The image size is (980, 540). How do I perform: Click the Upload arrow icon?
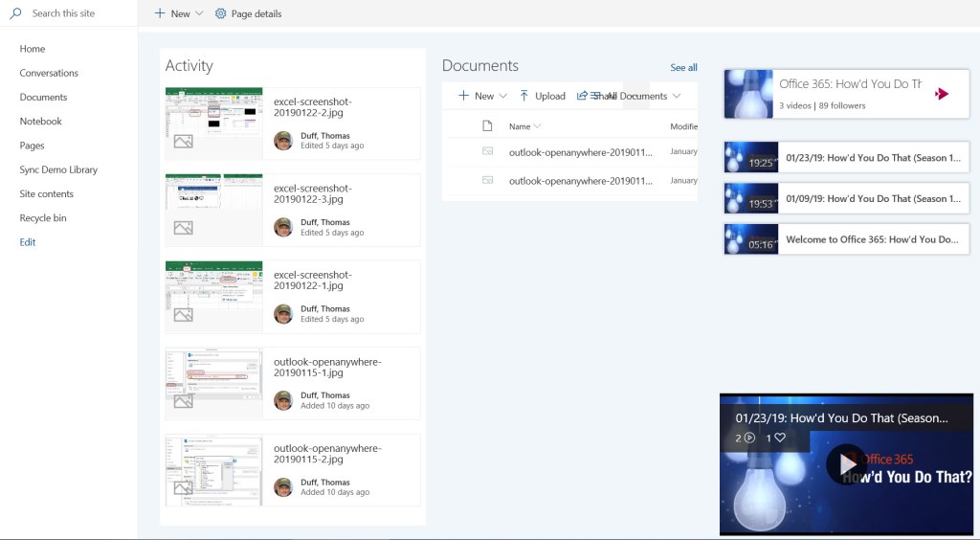[524, 96]
